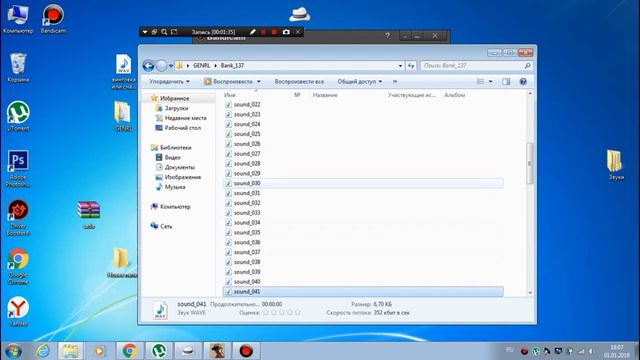
Task: Open the Bandicam bar dropdown arrow
Action: coord(145,32)
